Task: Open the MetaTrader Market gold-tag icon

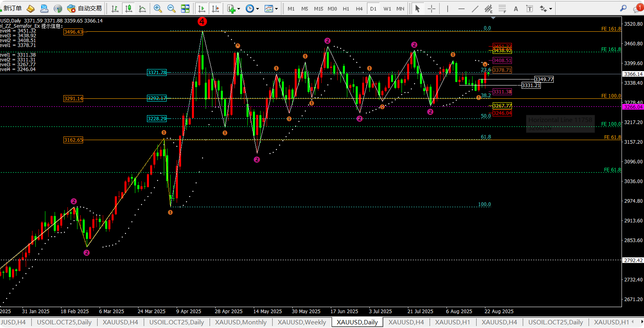Action: point(31,8)
